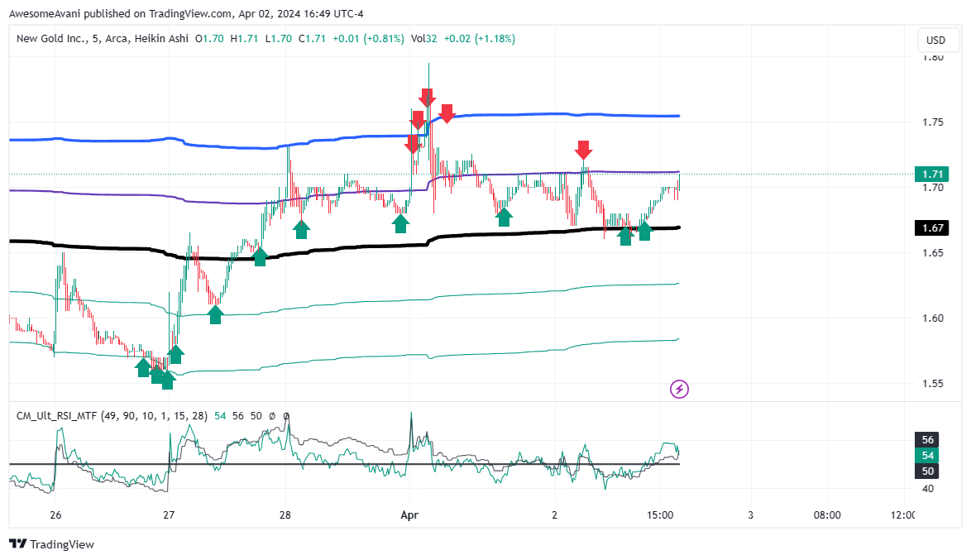Click the purple lightning bolt event icon
Image resolution: width=971 pixels, height=560 pixels.
tap(679, 389)
